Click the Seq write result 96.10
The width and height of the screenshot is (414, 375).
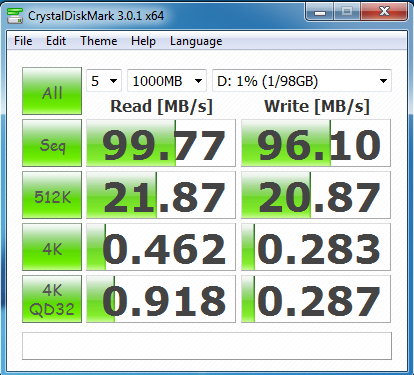point(316,143)
